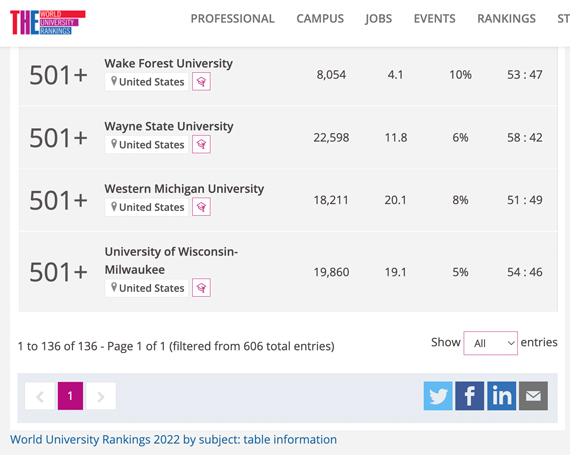
Task: Go to previous page arrow
Action: pyautogui.click(x=40, y=396)
